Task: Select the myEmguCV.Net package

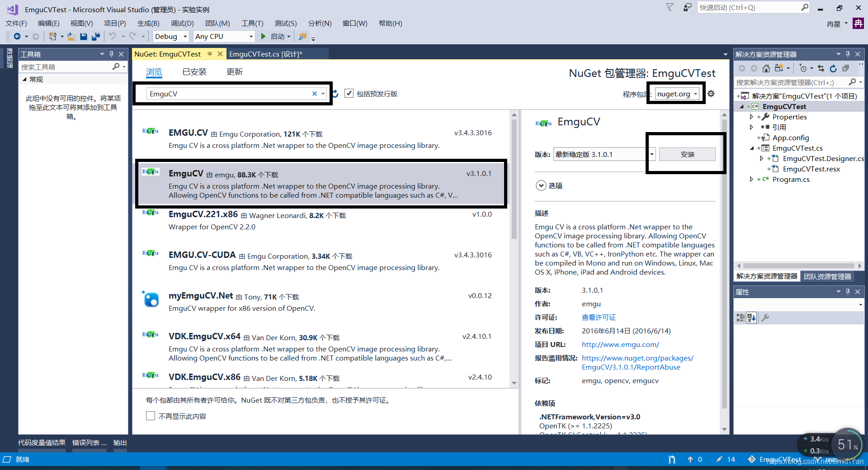Action: [x=321, y=301]
